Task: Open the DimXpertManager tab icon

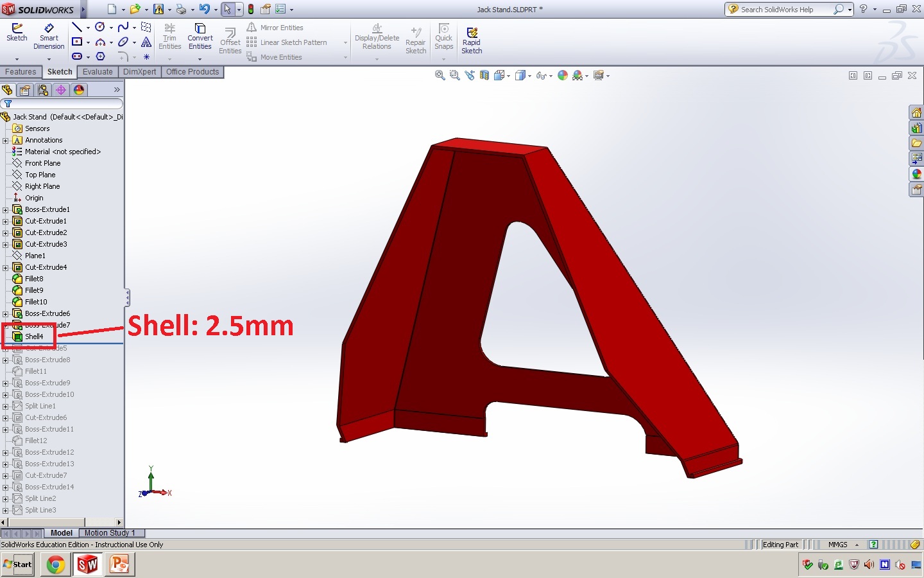Action: coord(61,90)
